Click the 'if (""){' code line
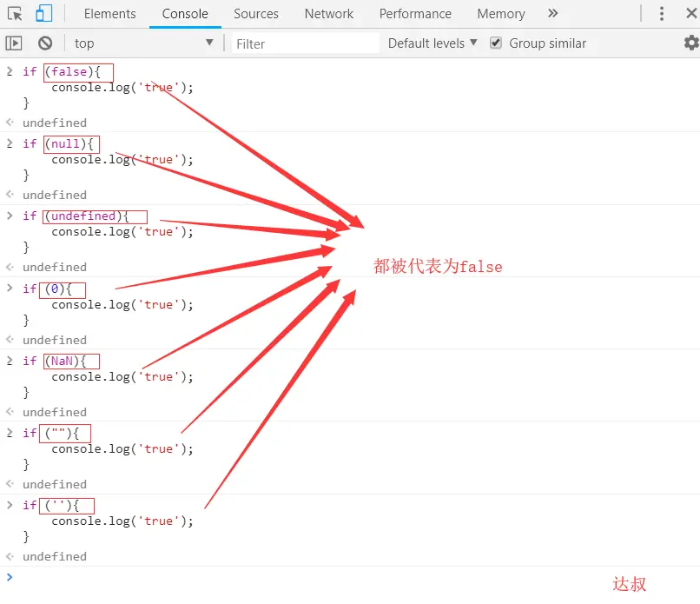The width and height of the screenshot is (700, 604). tap(51, 434)
